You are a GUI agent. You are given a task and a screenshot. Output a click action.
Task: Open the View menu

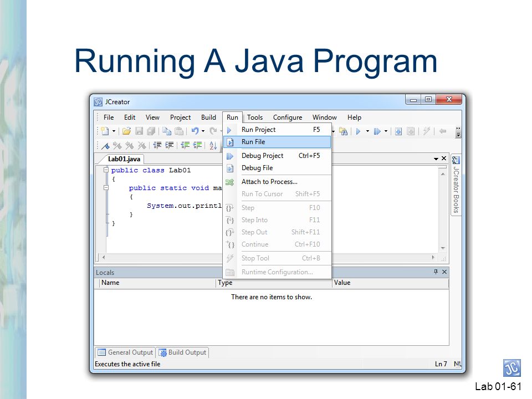152,117
